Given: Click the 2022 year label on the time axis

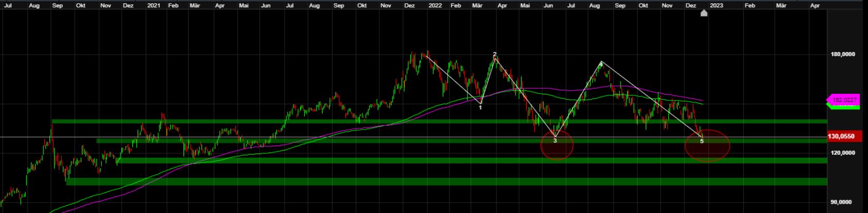Looking at the screenshot, I should pos(435,5).
